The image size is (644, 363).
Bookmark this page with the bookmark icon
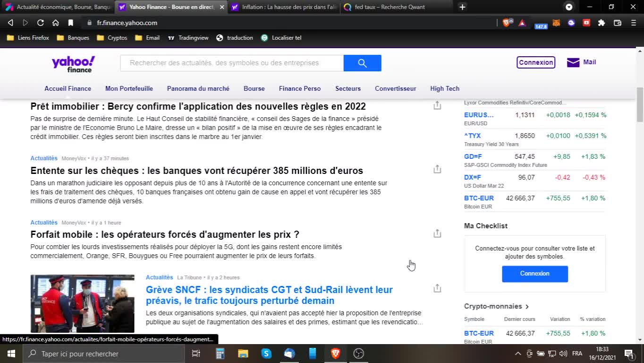(x=71, y=23)
